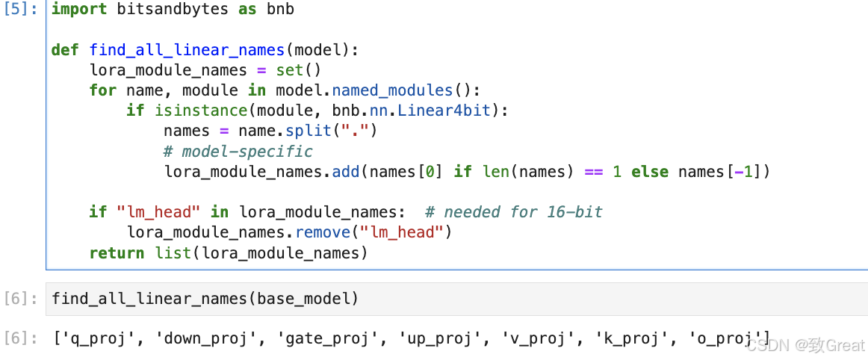
Task: Click the output prompt [6]: beside the list
Action: coord(21,338)
